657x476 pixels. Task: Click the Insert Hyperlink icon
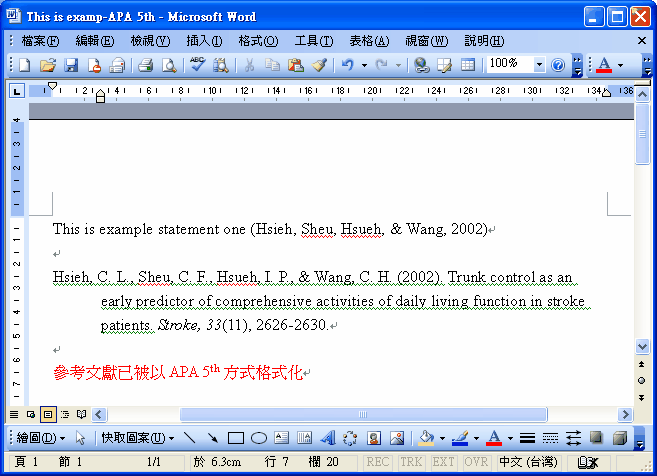[421, 65]
